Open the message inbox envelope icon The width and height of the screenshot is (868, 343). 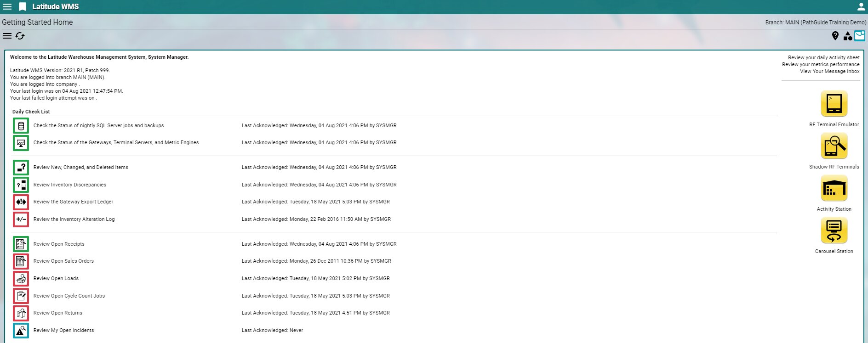(x=860, y=36)
